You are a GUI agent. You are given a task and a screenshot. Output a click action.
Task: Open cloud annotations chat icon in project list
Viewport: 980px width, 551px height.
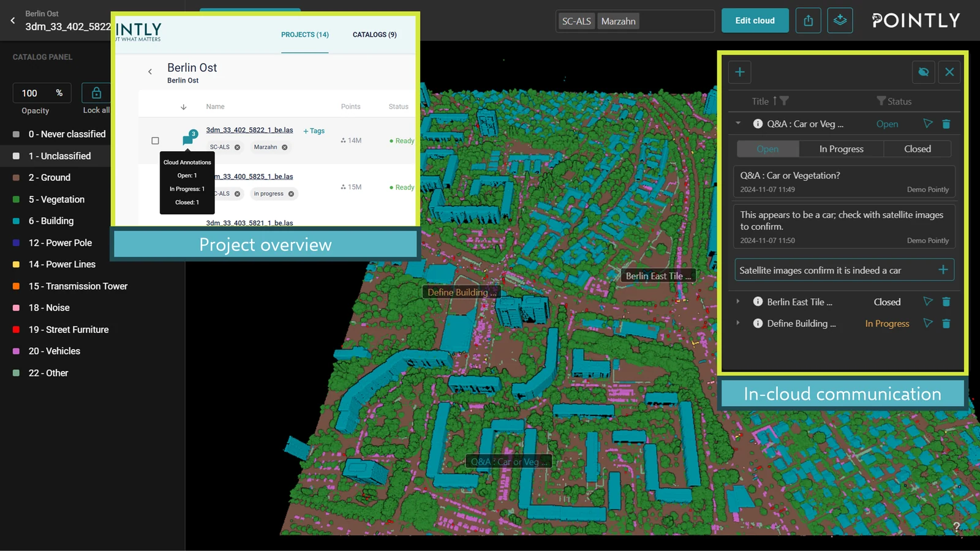188,138
